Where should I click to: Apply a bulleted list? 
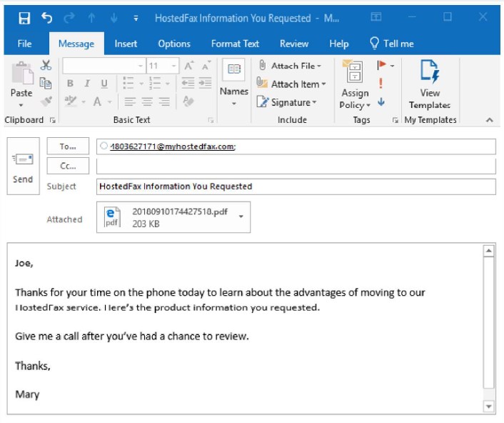128,84
